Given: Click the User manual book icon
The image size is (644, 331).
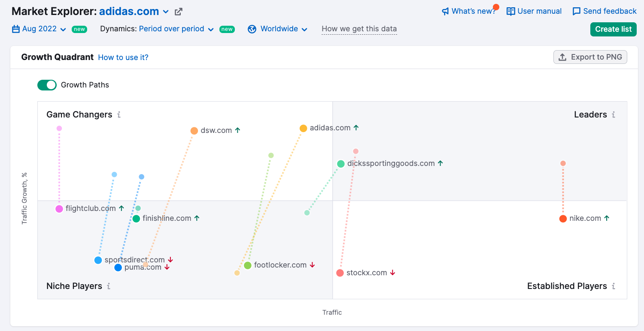Looking at the screenshot, I should (510, 12).
